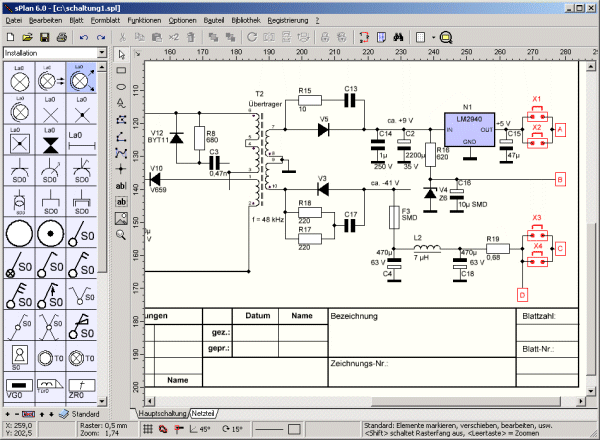Save the circuit with the floppy disk icon
The height and width of the screenshot is (440, 600).
point(44,37)
